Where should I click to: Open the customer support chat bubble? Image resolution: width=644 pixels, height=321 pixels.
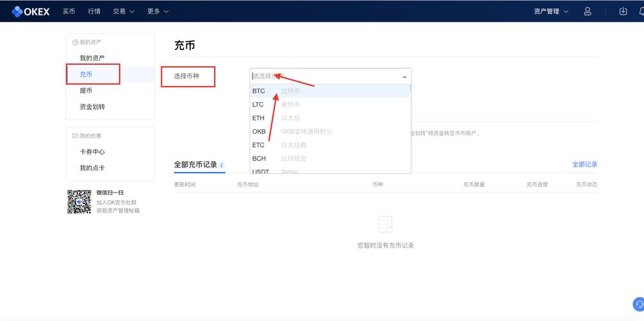click(638, 304)
